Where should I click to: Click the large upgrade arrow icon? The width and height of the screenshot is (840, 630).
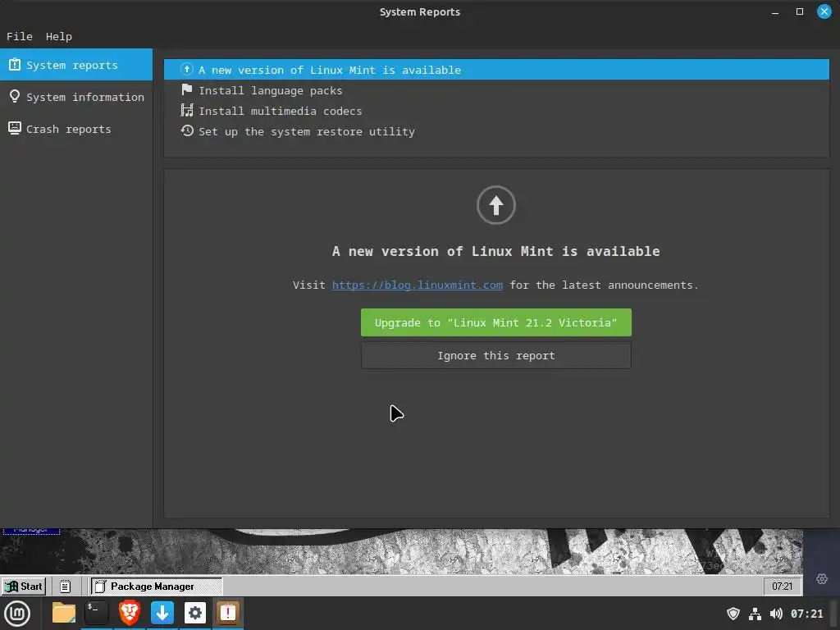point(496,205)
